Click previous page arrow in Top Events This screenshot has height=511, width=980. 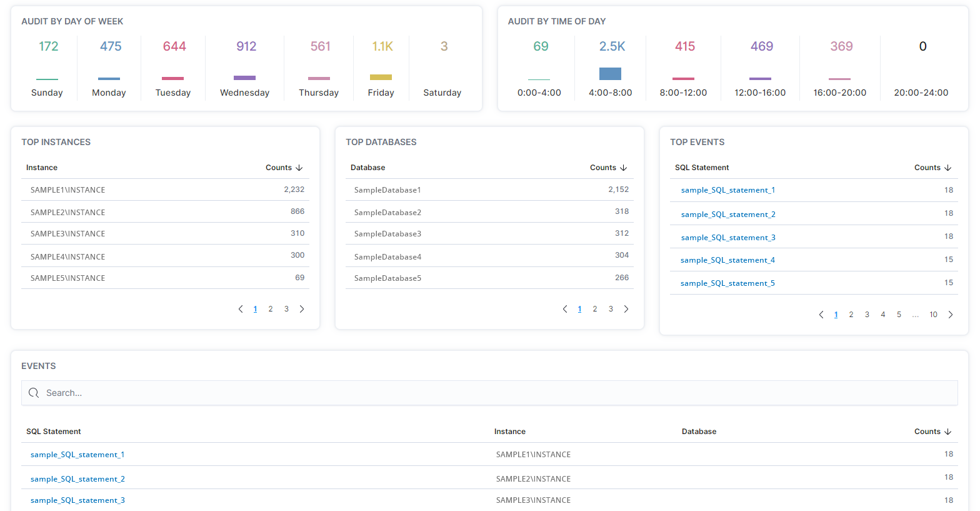coord(821,315)
